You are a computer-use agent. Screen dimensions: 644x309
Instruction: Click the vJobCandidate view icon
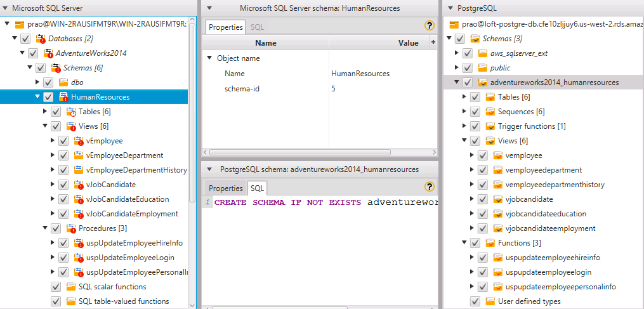coord(79,185)
